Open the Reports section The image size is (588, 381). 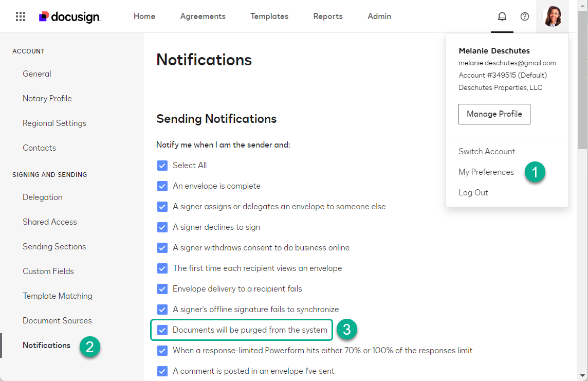[x=327, y=16]
